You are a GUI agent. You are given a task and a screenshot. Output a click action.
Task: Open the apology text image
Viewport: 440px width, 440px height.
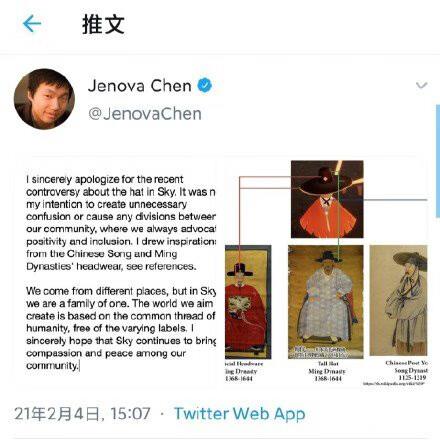pyautogui.click(x=120, y=272)
